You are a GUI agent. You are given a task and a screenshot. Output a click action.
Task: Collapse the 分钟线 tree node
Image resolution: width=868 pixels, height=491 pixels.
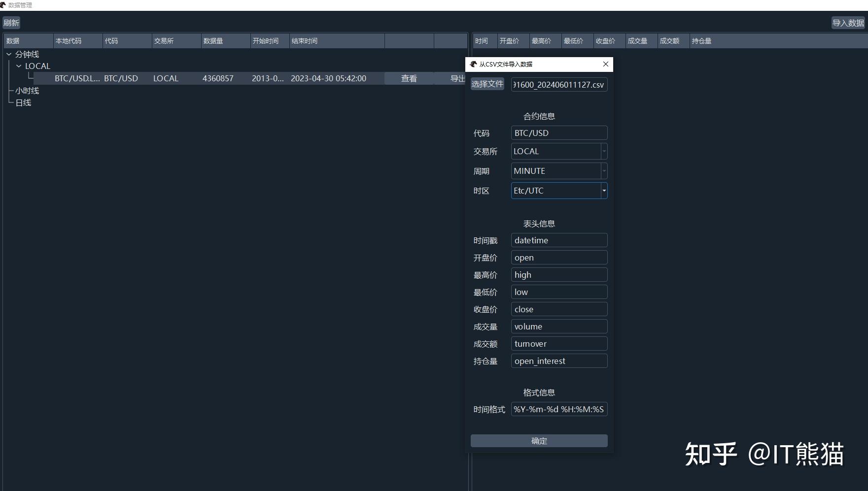pos(9,54)
